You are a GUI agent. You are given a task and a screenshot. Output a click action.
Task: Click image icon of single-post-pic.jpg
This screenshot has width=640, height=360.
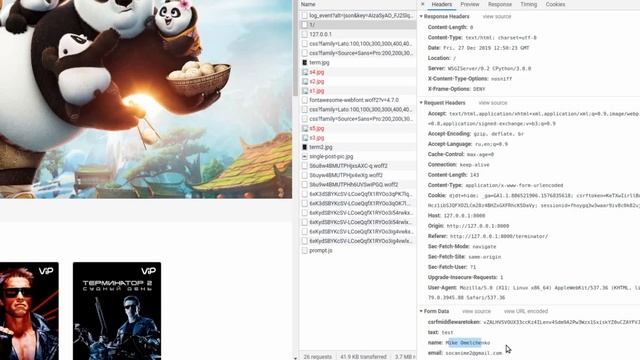304,156
